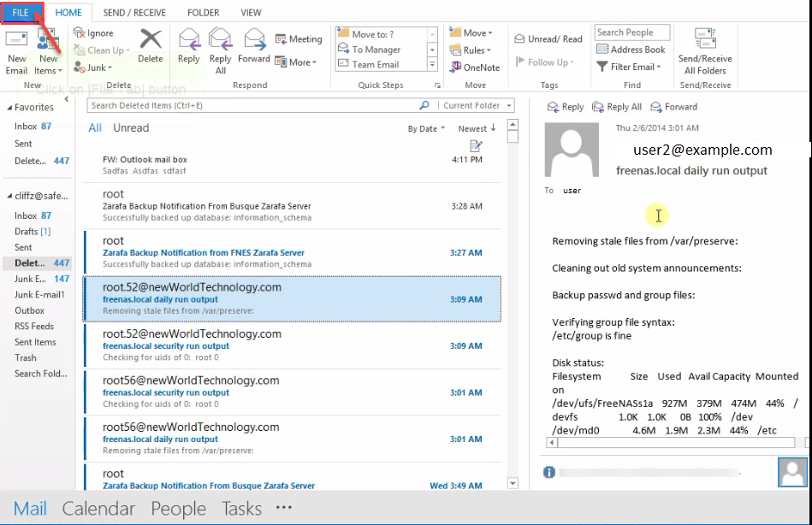Click Reply in the reading pane
This screenshot has height=525, width=812.
[x=566, y=107]
